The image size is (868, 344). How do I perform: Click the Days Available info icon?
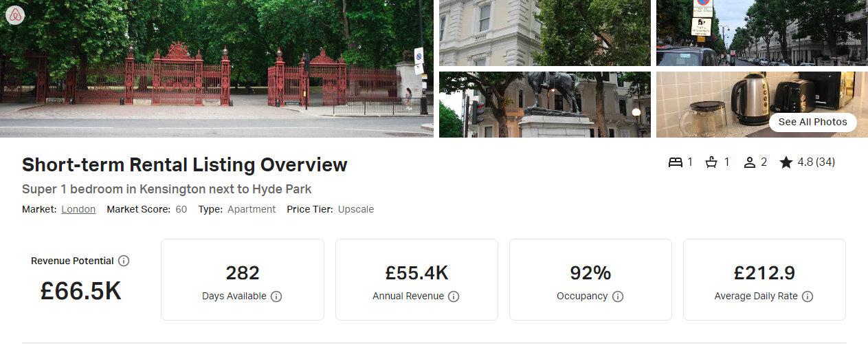(x=276, y=297)
